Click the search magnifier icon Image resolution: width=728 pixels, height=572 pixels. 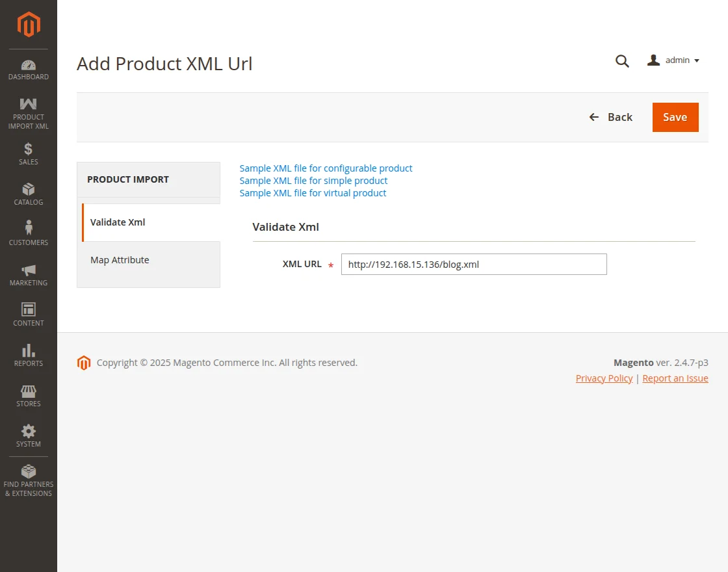pos(622,61)
